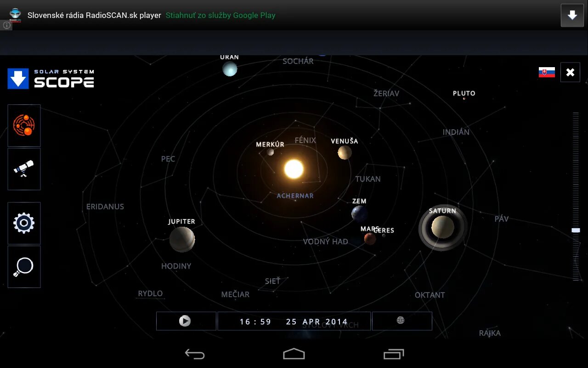Click the FÉNIX constellation label
The width and height of the screenshot is (588, 368).
click(305, 140)
